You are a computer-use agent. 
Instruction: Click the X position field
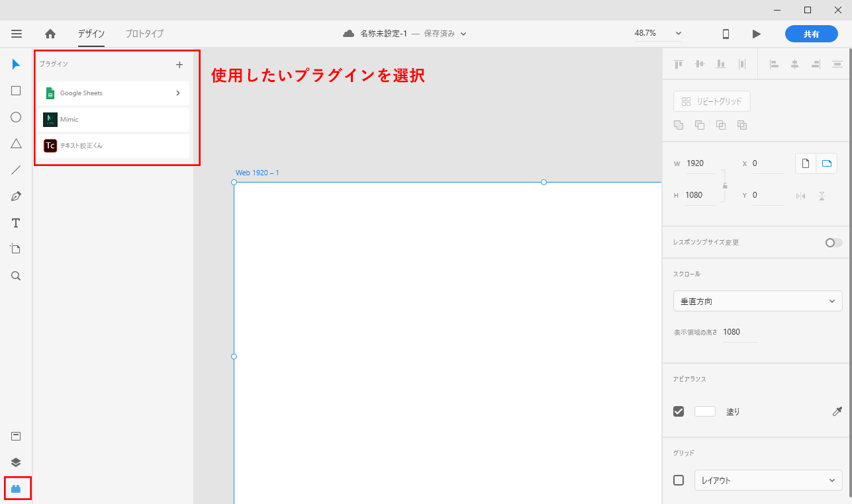[x=768, y=163]
